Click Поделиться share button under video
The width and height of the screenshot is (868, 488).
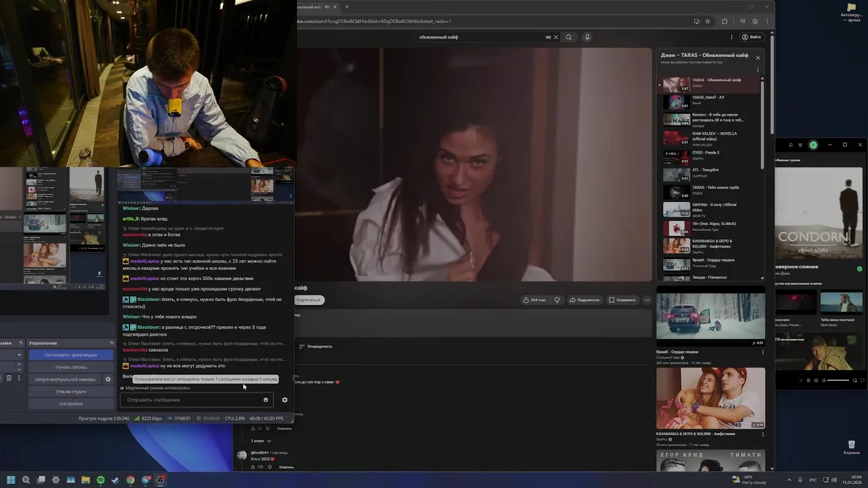point(585,300)
